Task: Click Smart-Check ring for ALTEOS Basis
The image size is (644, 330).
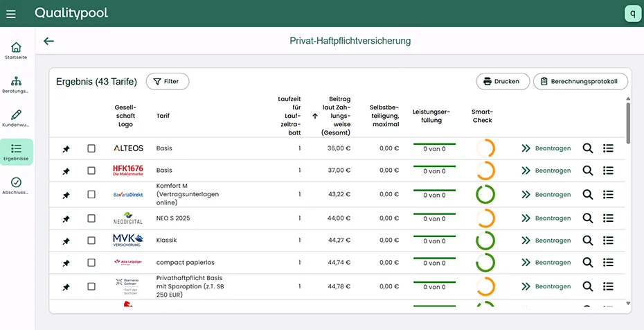Action: click(485, 148)
